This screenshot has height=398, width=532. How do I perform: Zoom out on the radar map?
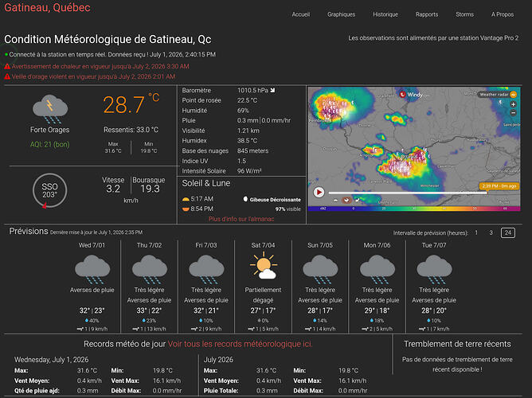[513, 113]
